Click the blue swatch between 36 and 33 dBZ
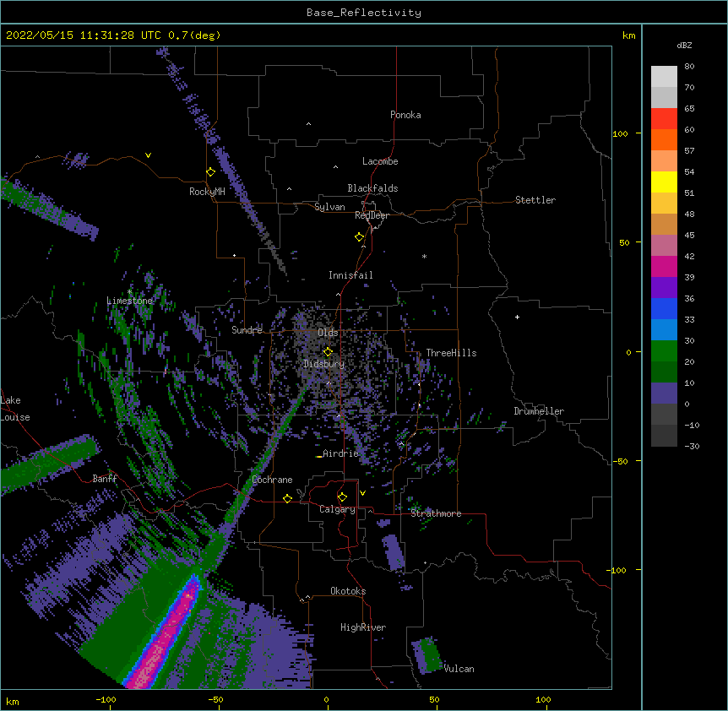The height and width of the screenshot is (711, 728). click(664, 308)
